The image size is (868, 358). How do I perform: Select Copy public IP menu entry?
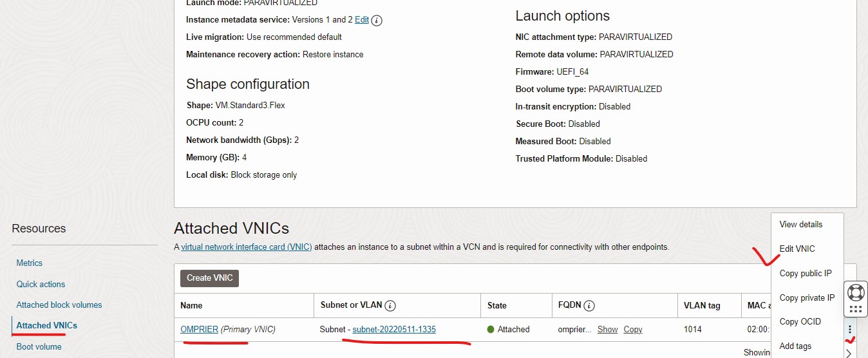pos(805,274)
